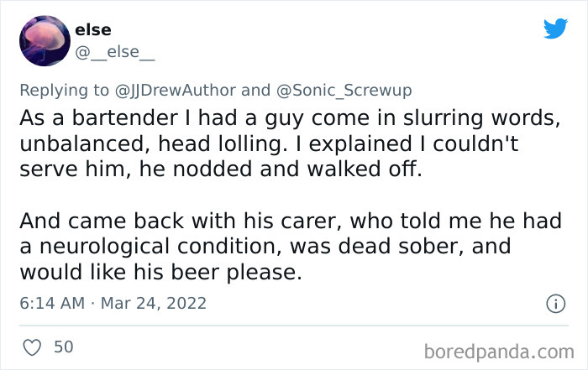
Task: Click the 50 likes count
Action: (63, 347)
